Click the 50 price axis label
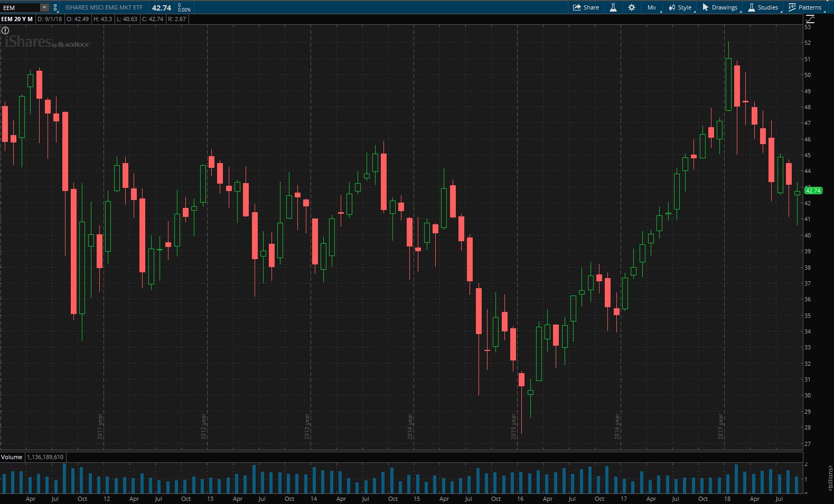Screen dimensions: 834x504 (x=808, y=75)
